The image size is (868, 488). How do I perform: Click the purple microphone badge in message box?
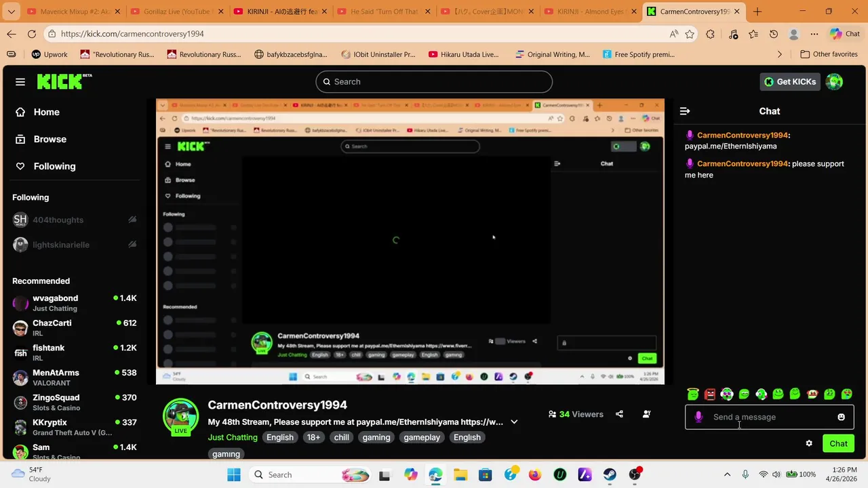[698, 417]
